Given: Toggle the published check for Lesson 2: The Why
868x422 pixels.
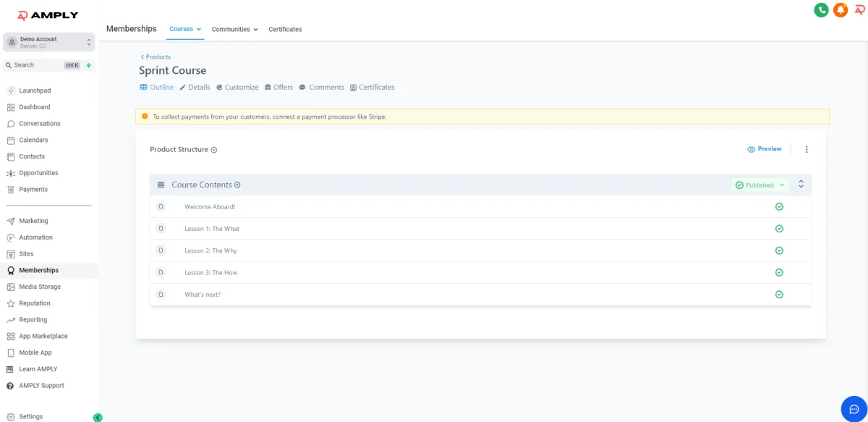Looking at the screenshot, I should tap(779, 250).
